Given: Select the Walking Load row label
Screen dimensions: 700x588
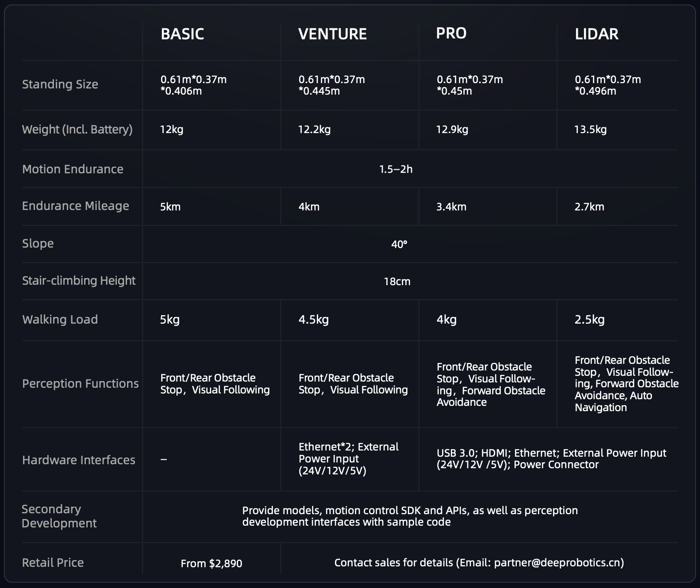Looking at the screenshot, I should 60,319.
